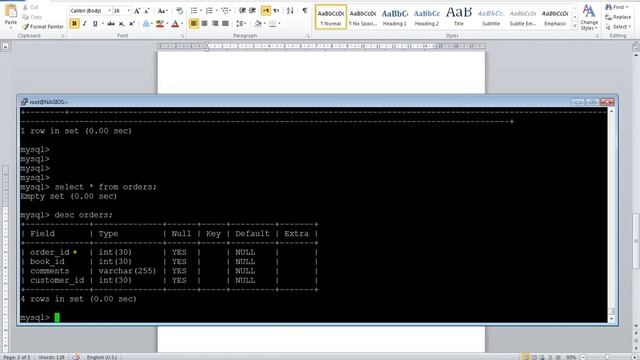The height and width of the screenshot is (360, 640).
Task: Click the Multilevel List icon
Action: [225, 11]
